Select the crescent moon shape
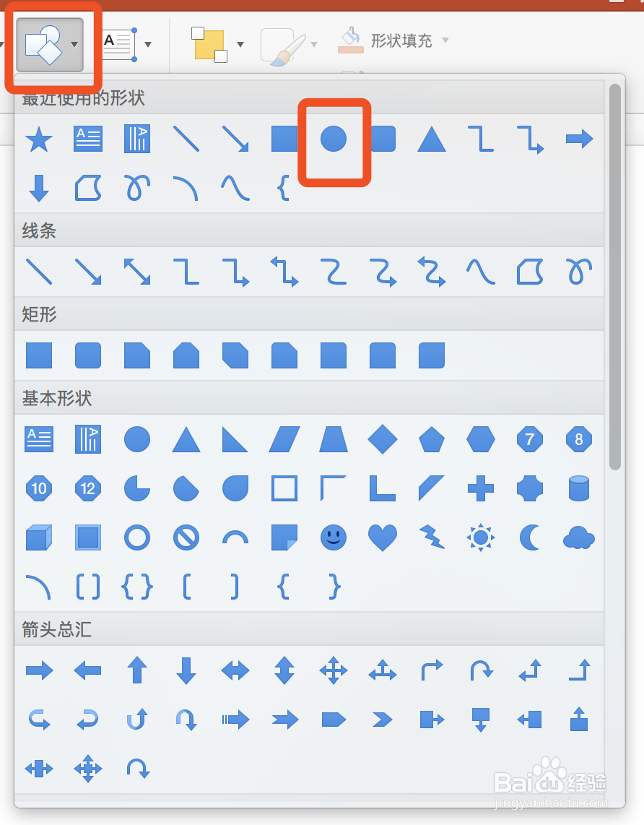This screenshot has width=644, height=825. tap(530, 537)
